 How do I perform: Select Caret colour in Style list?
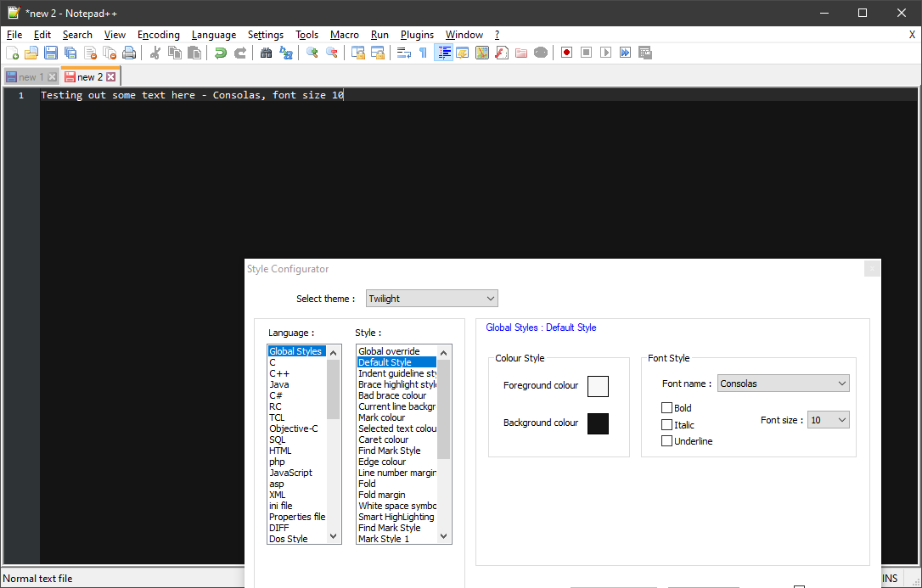tap(397, 440)
